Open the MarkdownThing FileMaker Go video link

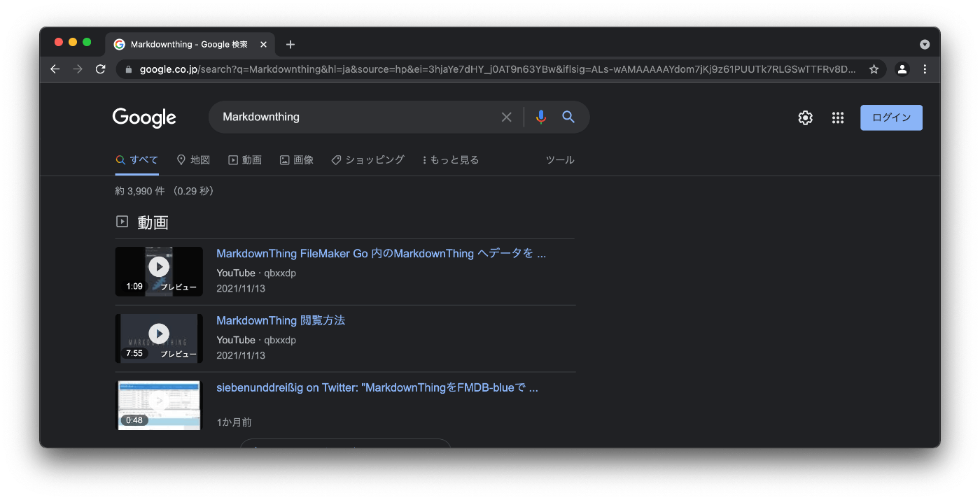click(381, 253)
